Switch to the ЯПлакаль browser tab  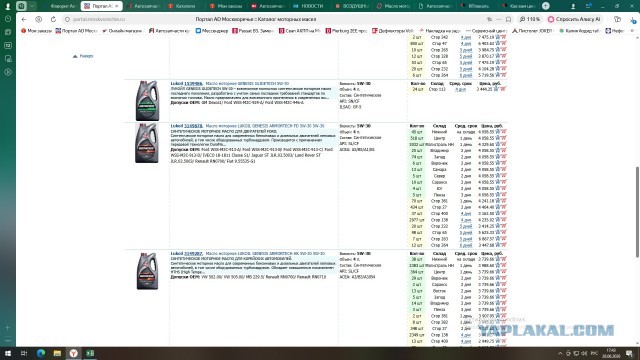click(x=476, y=6)
